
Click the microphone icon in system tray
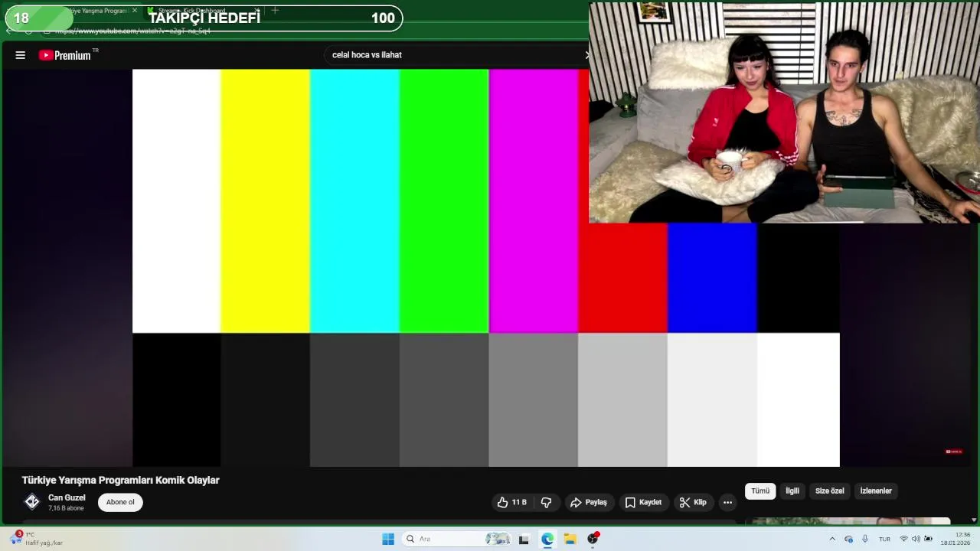coord(865,539)
